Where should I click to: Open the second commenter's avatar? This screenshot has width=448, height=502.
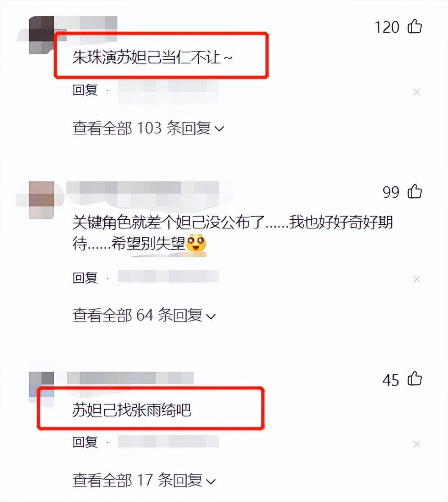coord(41,200)
